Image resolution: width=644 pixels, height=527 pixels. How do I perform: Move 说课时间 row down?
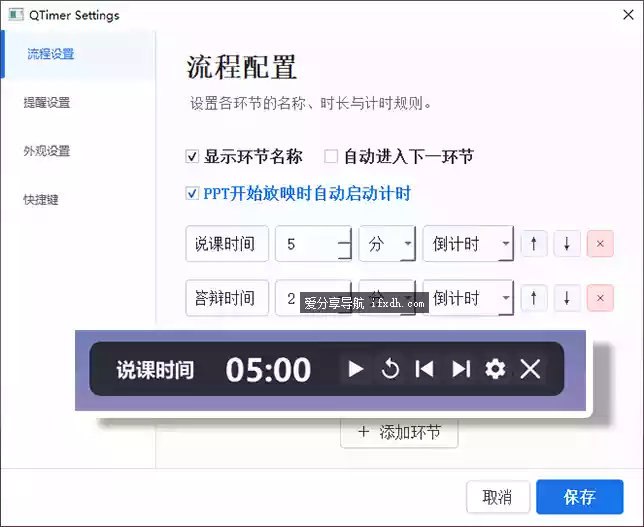[567, 244]
